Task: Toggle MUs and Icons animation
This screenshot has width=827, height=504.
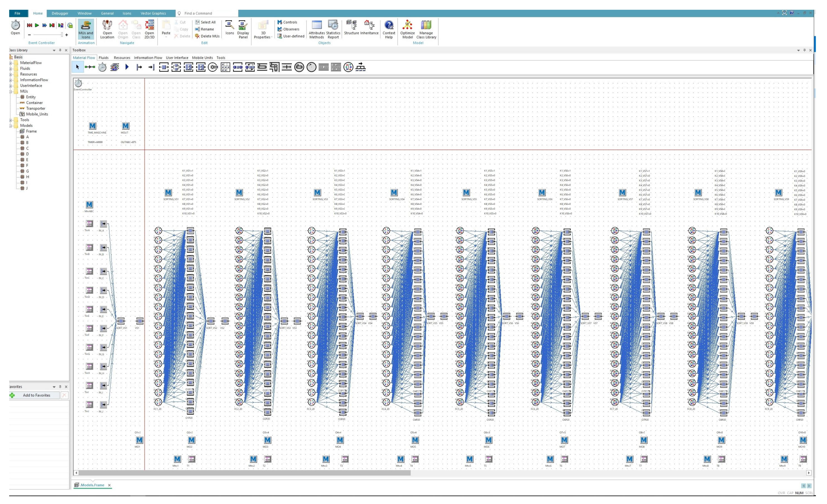Action: pyautogui.click(x=86, y=29)
